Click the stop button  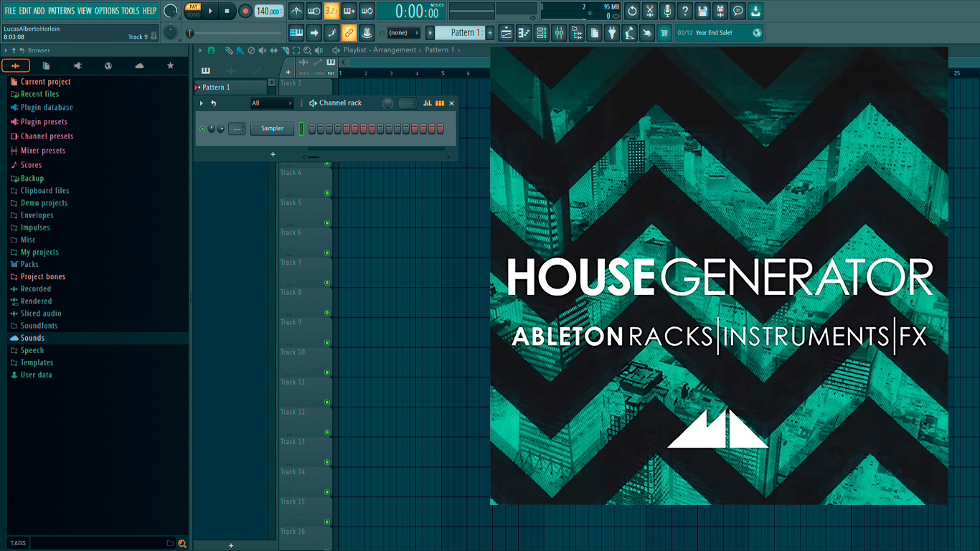click(227, 11)
